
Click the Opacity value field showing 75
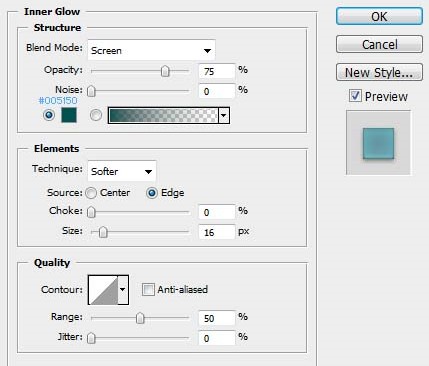(217, 71)
